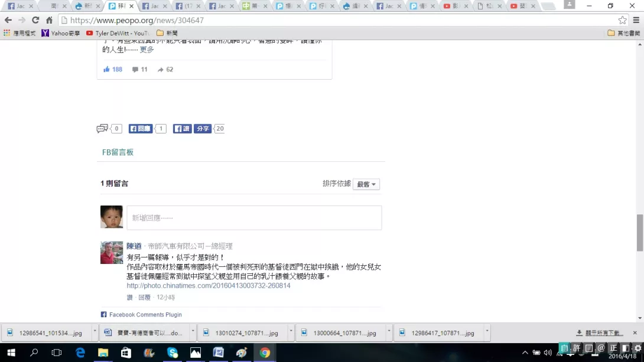Open the Tyler DeWitt YouTube bookmark
Image resolution: width=644 pixels, height=362 pixels.
point(118,33)
